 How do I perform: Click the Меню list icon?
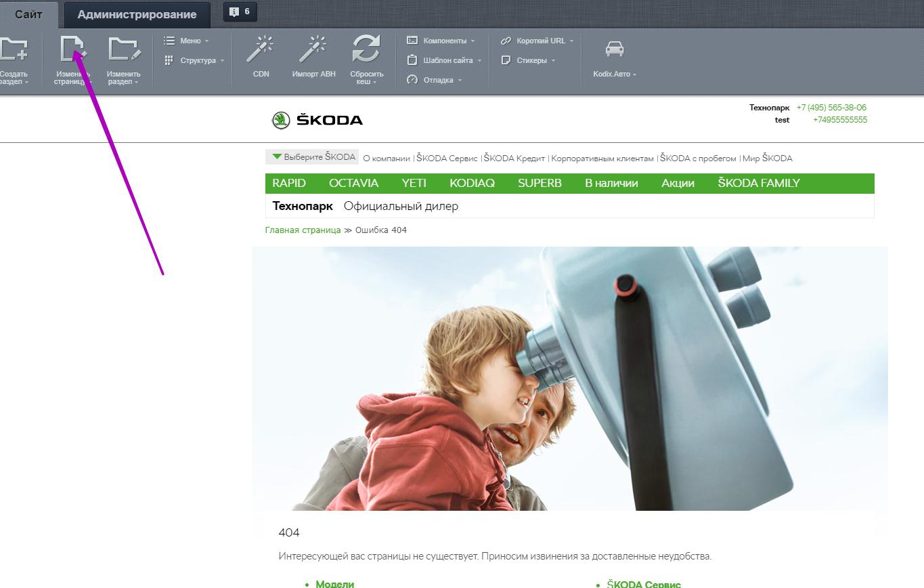169,41
